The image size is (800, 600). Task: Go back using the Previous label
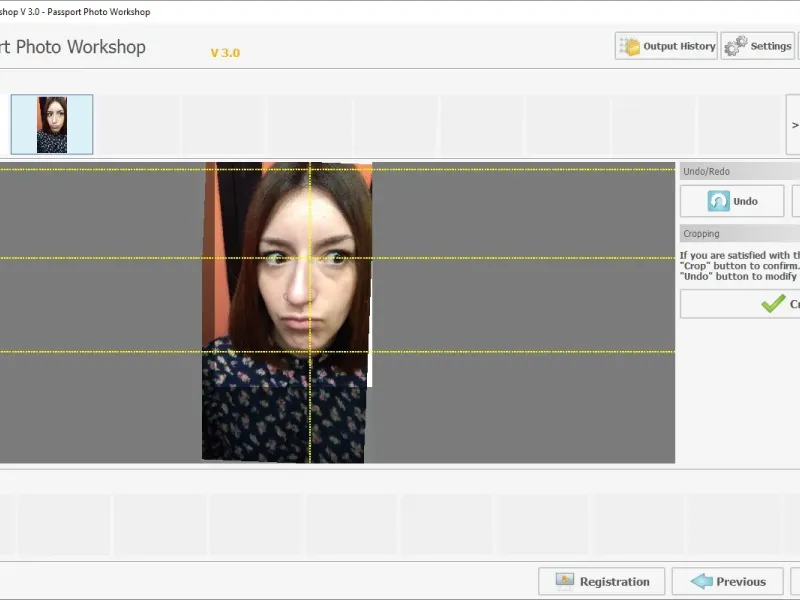740,581
